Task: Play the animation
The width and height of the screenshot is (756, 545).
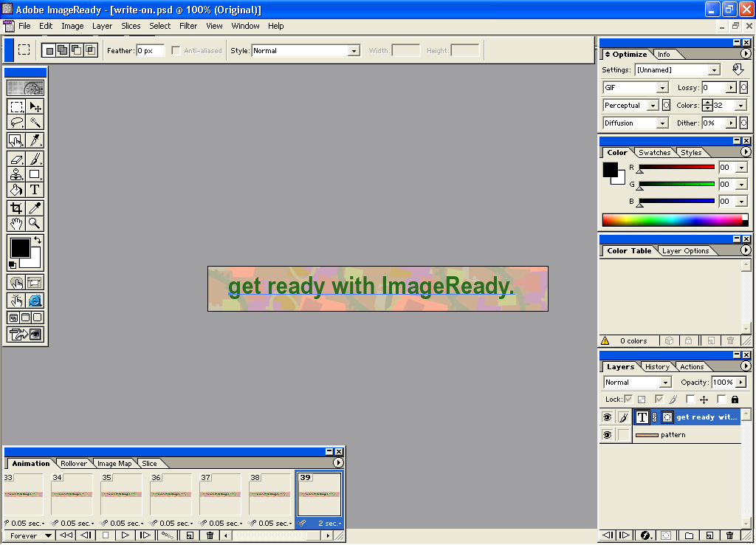Action: click(x=125, y=535)
